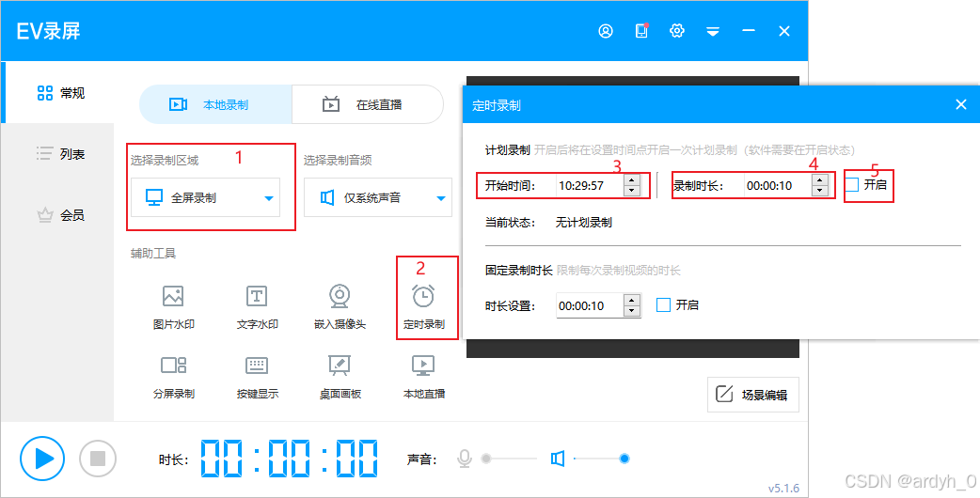Screen dimensions: 980x498
Task: Stop recording with the stop button
Action: point(98,459)
